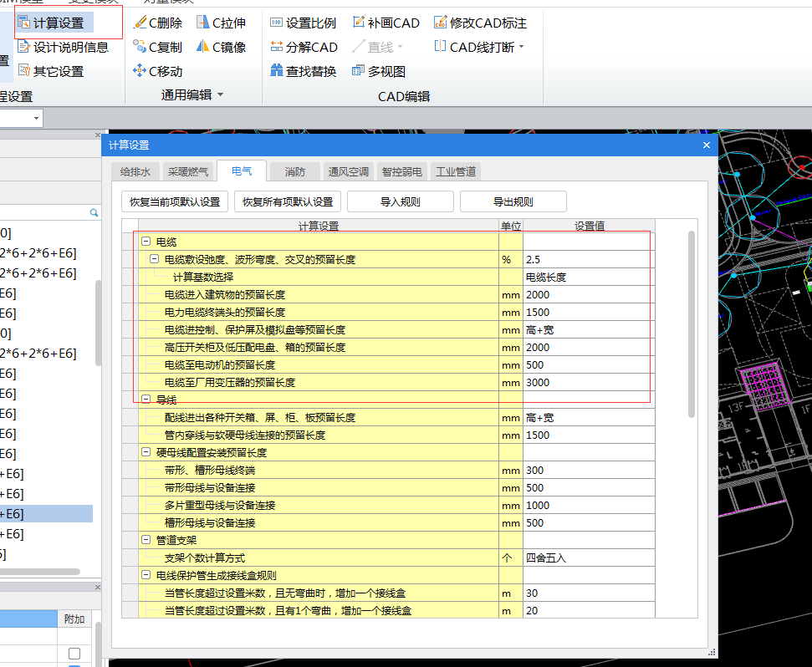Switch to the 工业管道 tab

tap(456, 172)
